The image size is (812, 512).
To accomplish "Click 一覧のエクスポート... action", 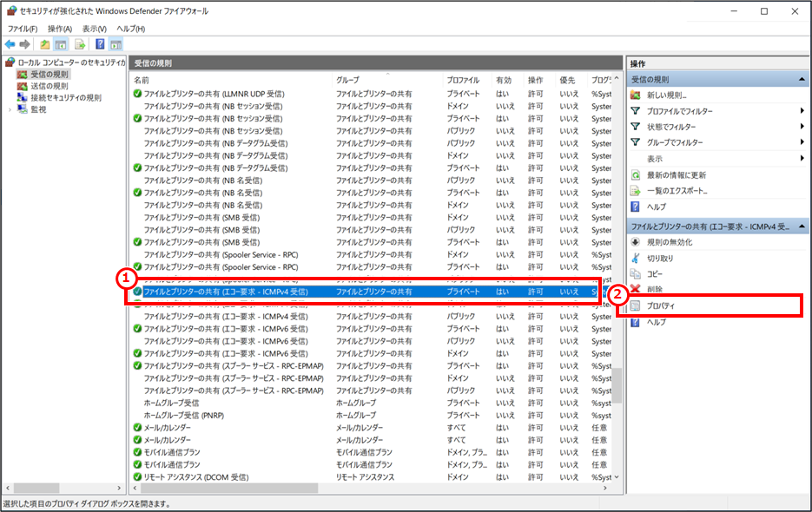I will click(677, 191).
